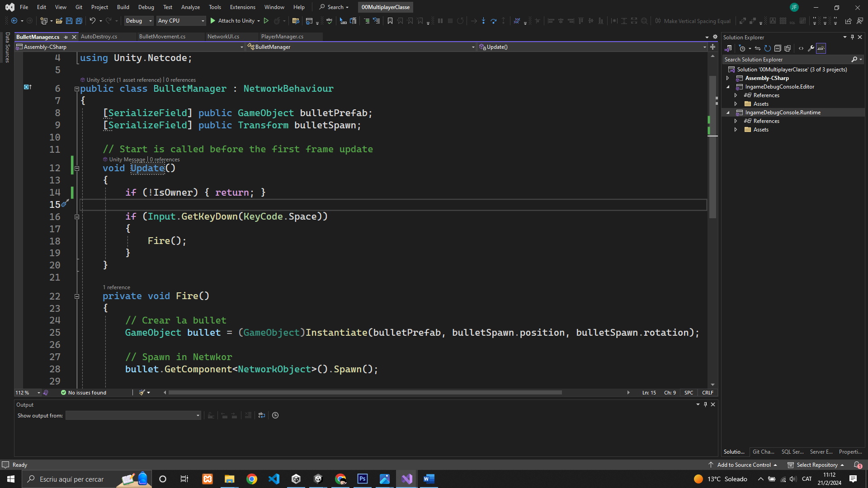Expand the Assembly-CSharp project node
This screenshot has height=488, width=868.
pos(728,78)
